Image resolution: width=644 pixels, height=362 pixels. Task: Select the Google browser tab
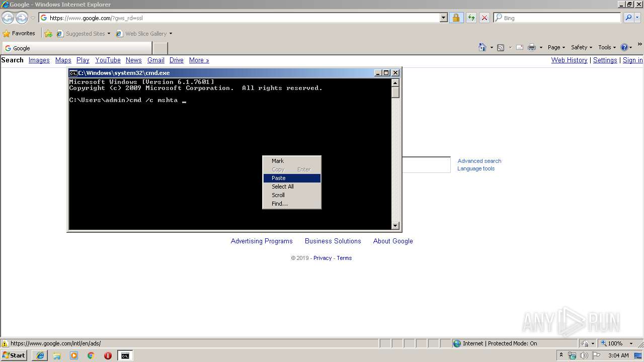[76, 48]
